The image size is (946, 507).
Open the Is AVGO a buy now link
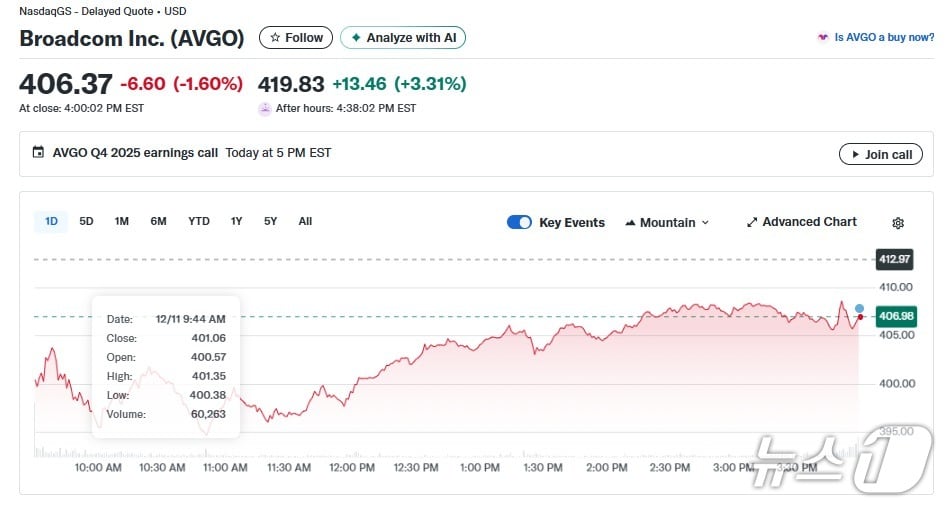click(x=876, y=37)
